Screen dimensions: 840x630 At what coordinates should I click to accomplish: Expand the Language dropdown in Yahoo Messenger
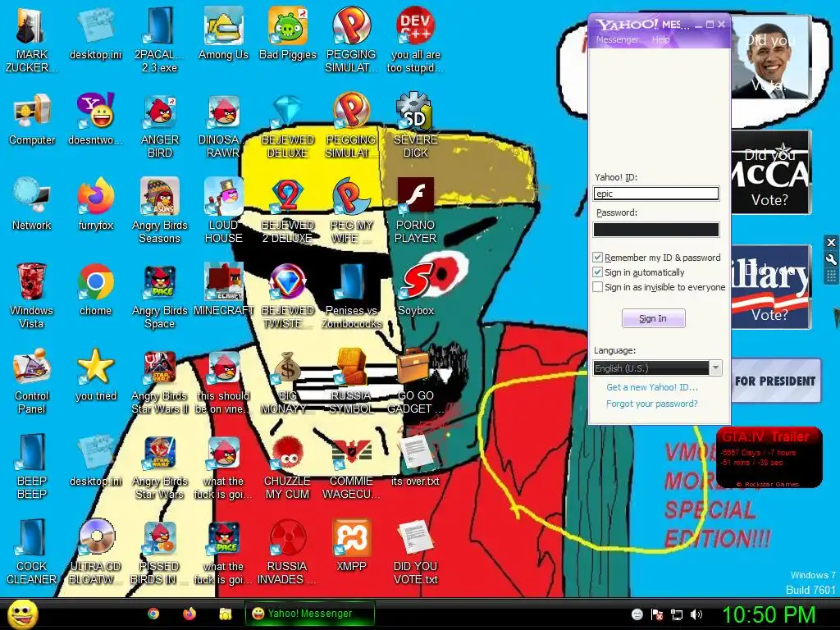715,367
